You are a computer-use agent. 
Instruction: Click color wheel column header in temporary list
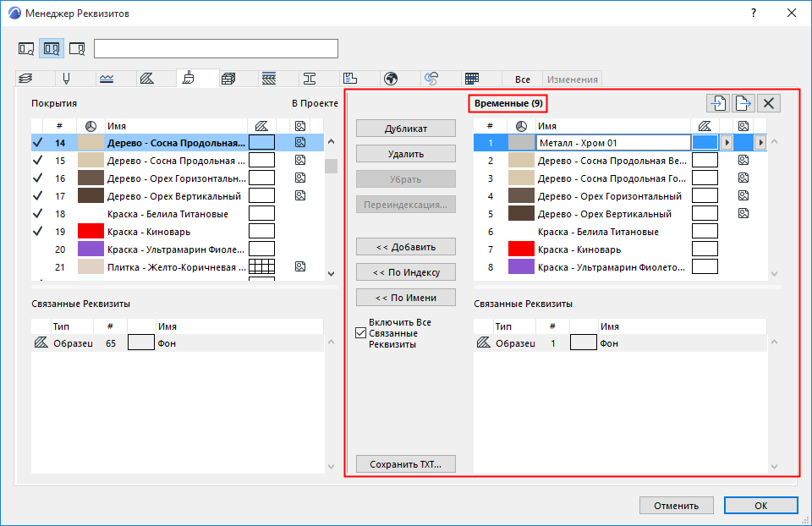coord(521,126)
